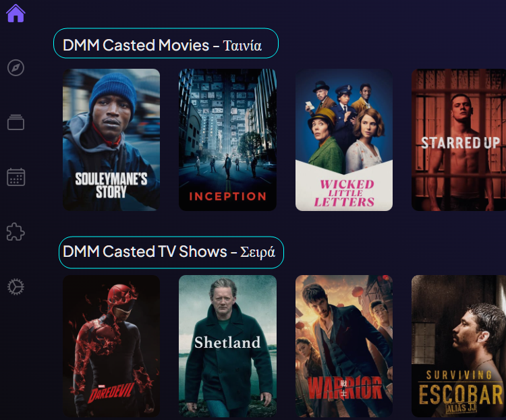Select Souleymane's Story movie poster
Image resolution: width=506 pixels, height=420 pixels.
111,140
